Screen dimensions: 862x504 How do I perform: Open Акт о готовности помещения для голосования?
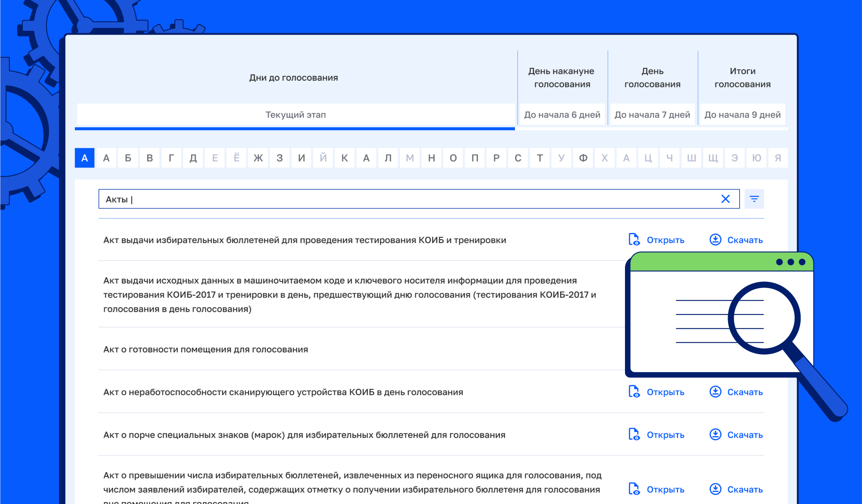coord(205,349)
